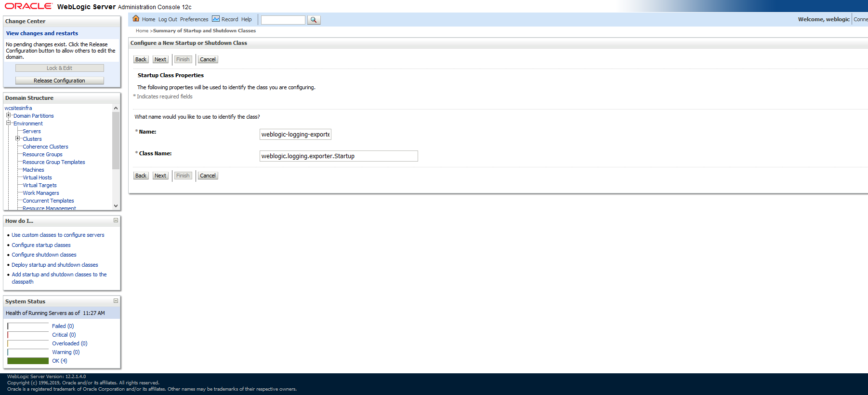Click the Lock & Edit button

(60, 68)
